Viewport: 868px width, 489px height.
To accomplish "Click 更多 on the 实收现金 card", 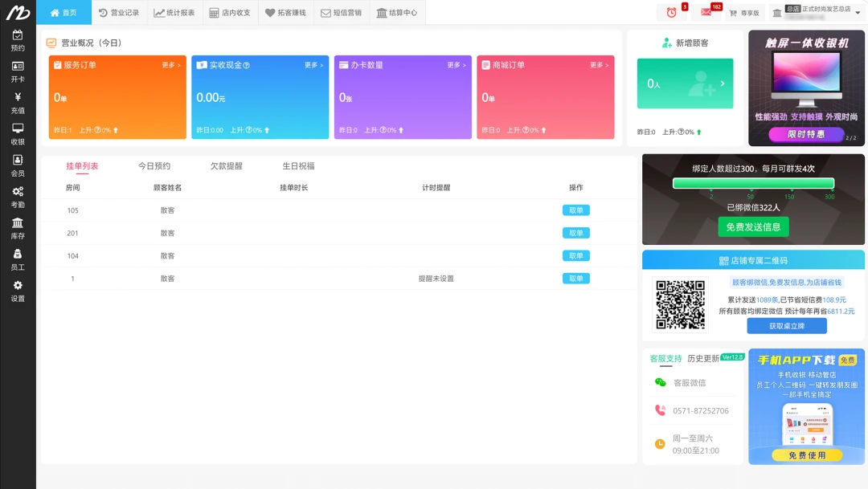I will point(314,65).
